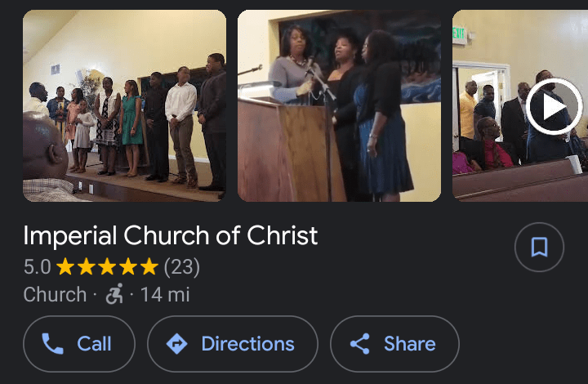Open the congregation video thumbnail

click(x=520, y=105)
